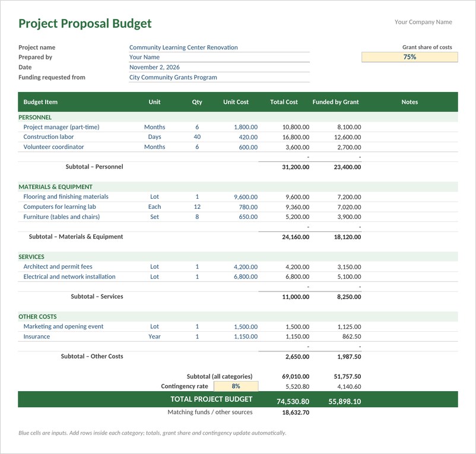Click 'Matching funds / other sources' label
Image resolution: width=476 pixels, height=454 pixels.
point(210,412)
